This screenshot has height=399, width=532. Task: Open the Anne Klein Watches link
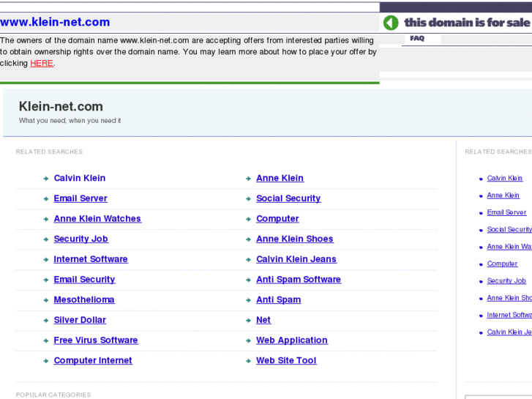tap(97, 219)
